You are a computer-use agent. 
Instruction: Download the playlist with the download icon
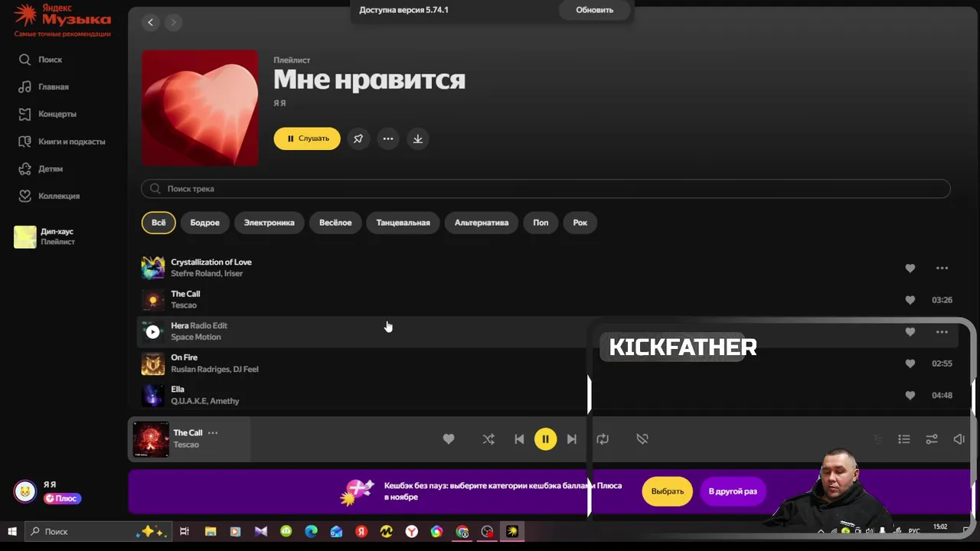pos(418,139)
